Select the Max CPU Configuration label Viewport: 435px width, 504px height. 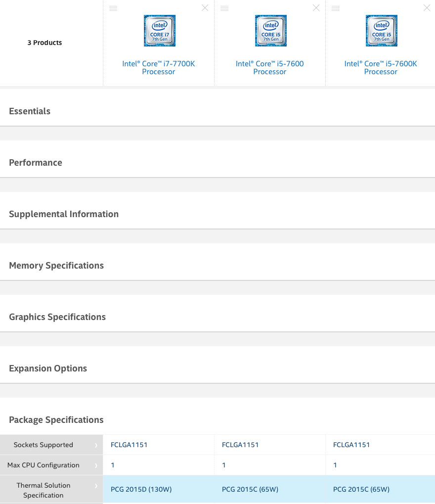coord(43,465)
